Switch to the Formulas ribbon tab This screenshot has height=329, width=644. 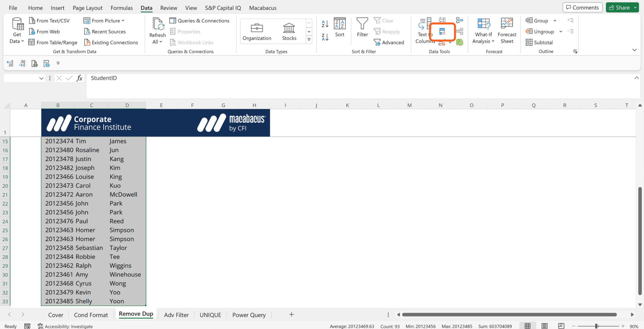point(121,8)
